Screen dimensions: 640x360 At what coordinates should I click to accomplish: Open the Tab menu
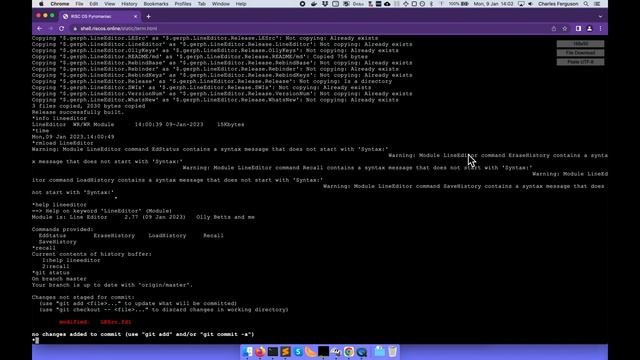coord(202,4)
